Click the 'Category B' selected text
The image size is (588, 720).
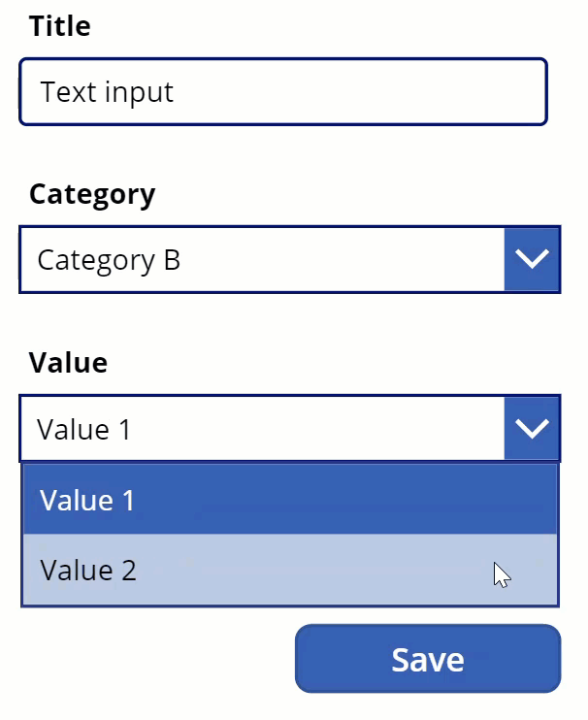(109, 260)
